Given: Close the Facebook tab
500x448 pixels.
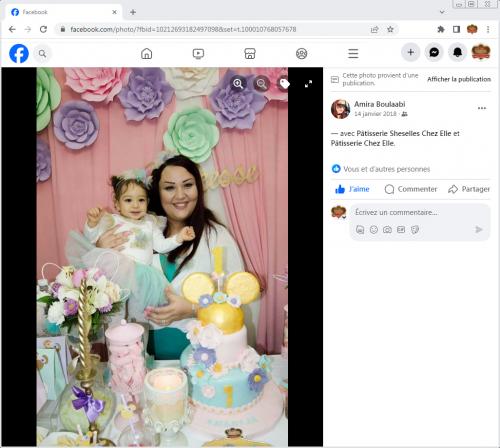Looking at the screenshot, I should tap(114, 12).
